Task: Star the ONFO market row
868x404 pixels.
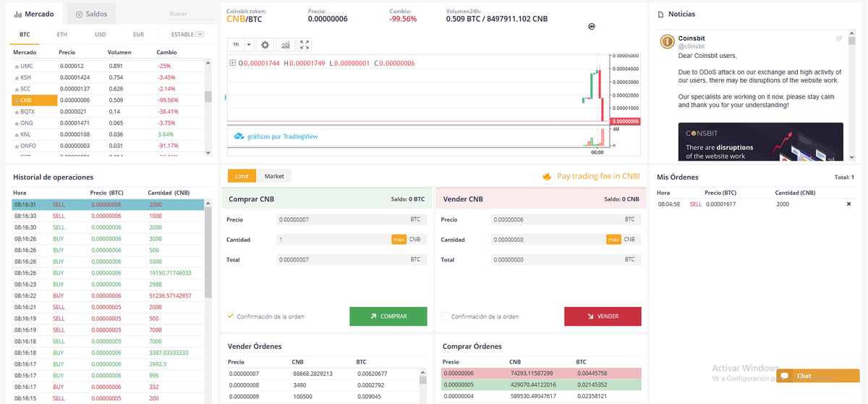Action: pos(17,146)
